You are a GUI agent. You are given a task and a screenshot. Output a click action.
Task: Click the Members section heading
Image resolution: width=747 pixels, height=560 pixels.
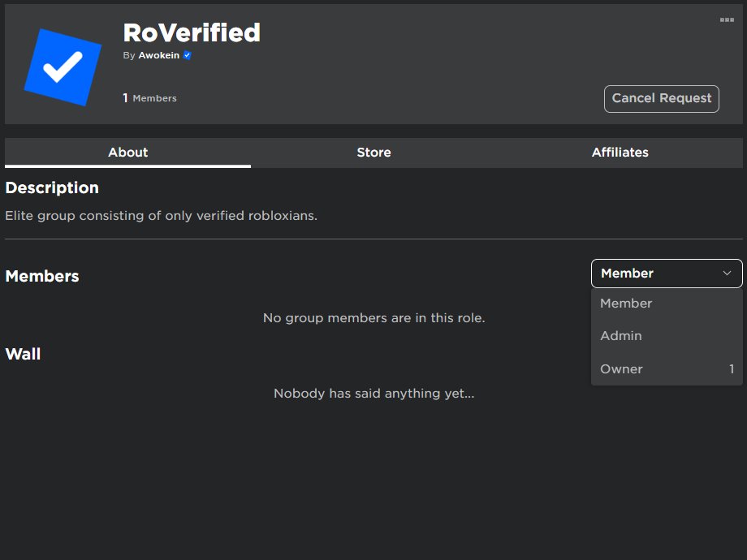point(42,276)
